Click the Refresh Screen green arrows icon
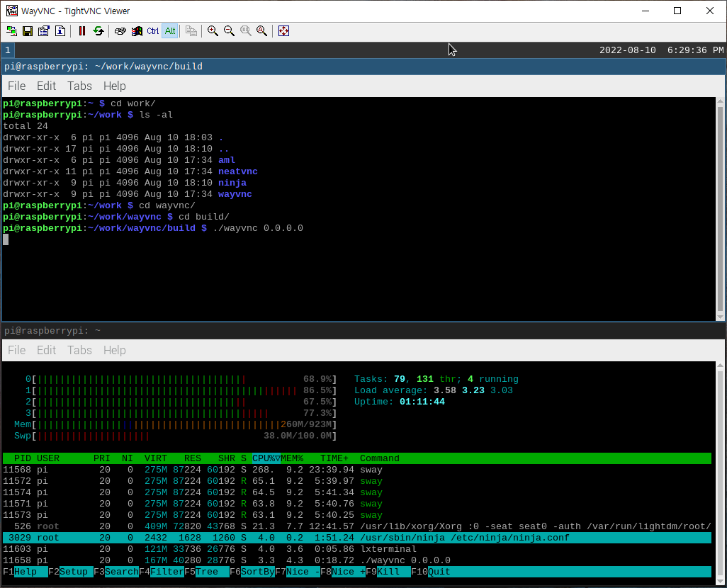 pos(98,31)
